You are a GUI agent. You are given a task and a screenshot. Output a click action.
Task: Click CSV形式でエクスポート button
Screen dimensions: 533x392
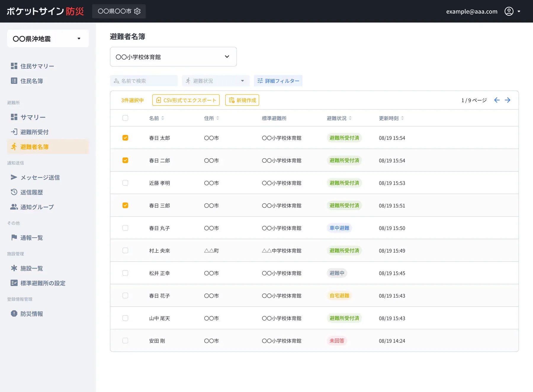(186, 100)
